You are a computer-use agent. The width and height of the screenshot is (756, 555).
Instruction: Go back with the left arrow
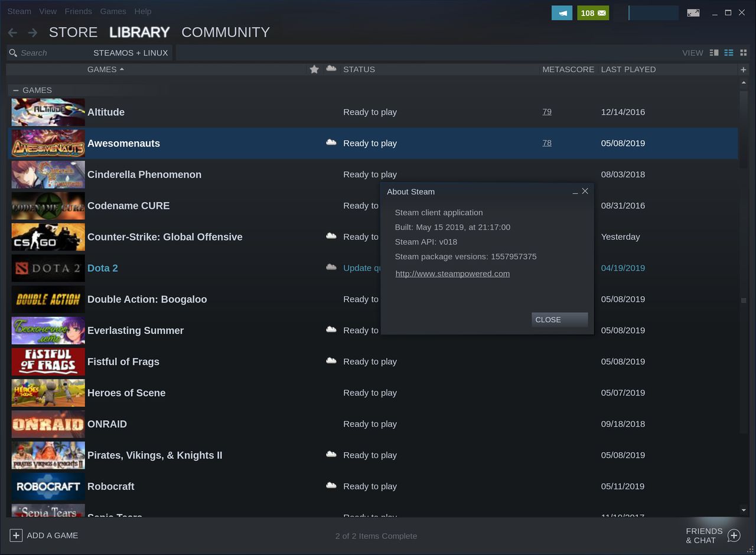coord(12,33)
